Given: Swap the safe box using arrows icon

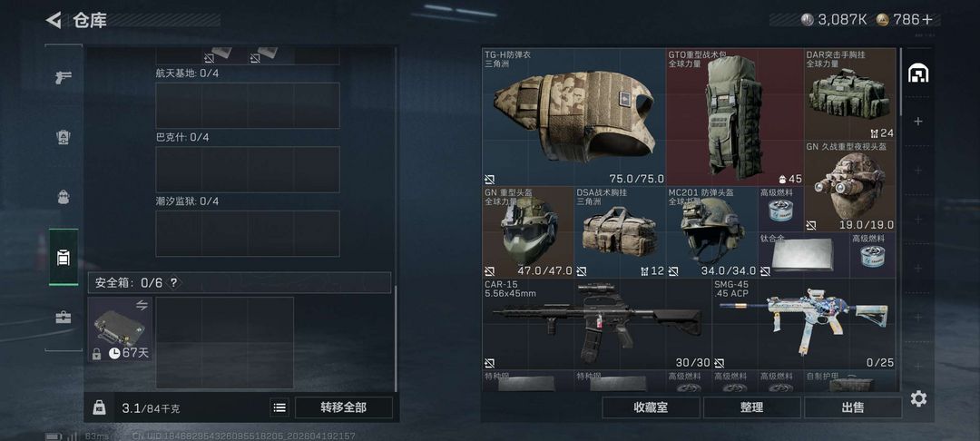Looking at the screenshot, I should (x=142, y=305).
